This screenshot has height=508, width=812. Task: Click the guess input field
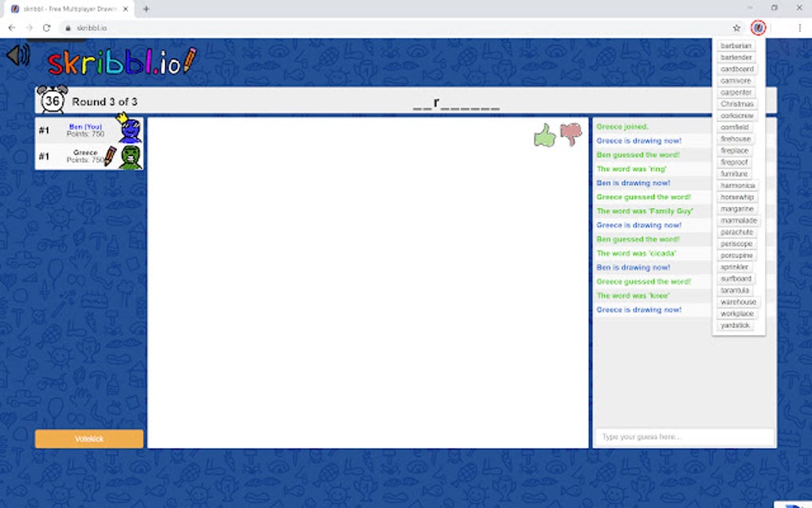tap(683, 436)
